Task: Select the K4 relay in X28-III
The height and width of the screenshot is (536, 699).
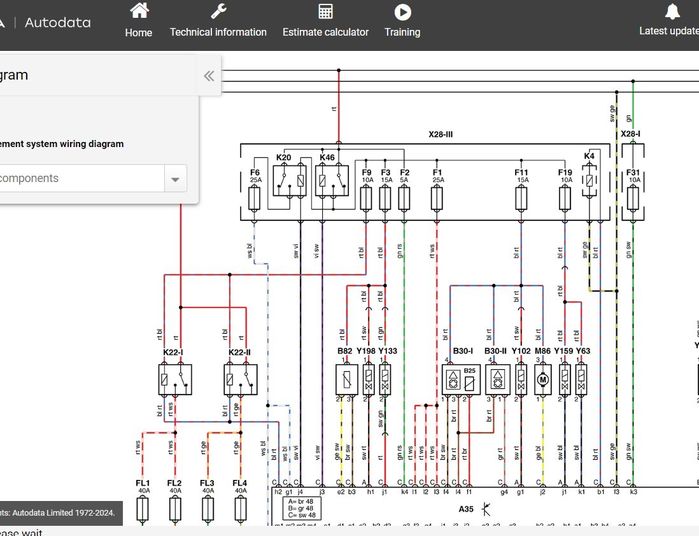Action: [589, 180]
